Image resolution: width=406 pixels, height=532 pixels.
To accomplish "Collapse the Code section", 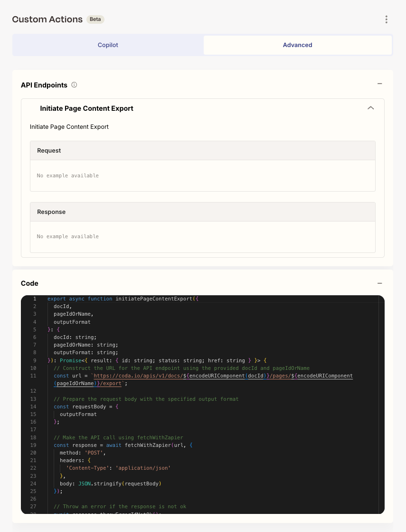I will (379, 283).
